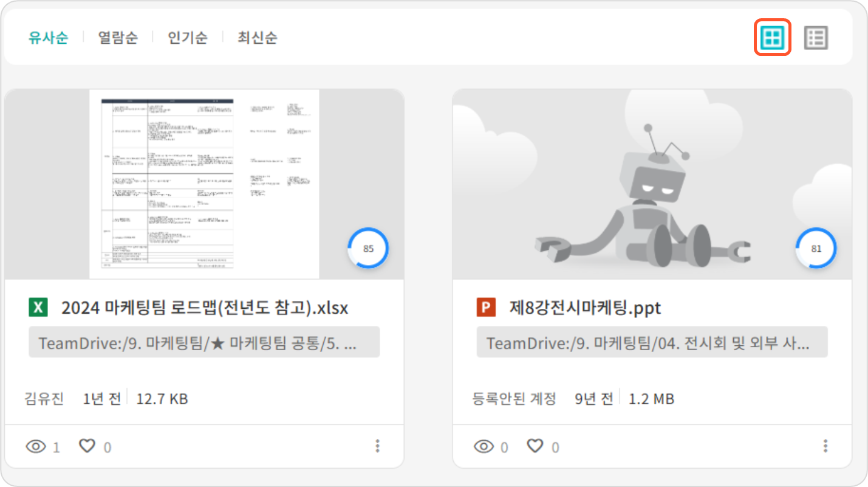Sort results by 인기순
This screenshot has width=868, height=487.
(188, 38)
